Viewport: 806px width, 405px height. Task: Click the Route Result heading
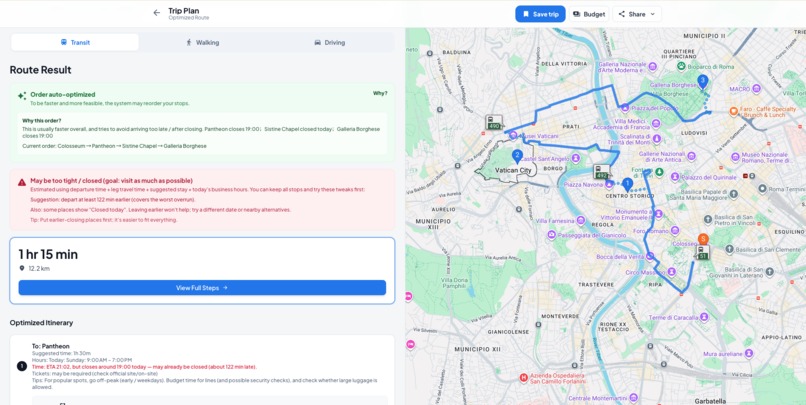[x=41, y=70]
